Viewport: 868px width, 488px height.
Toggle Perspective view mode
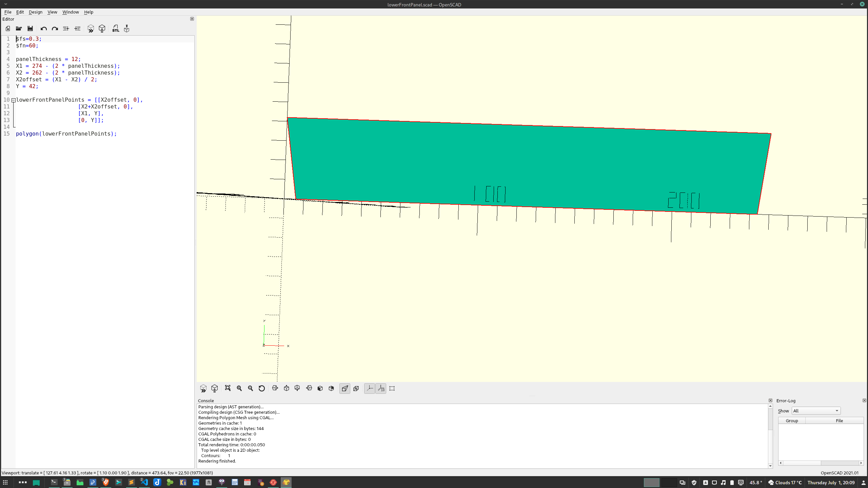(345, 388)
